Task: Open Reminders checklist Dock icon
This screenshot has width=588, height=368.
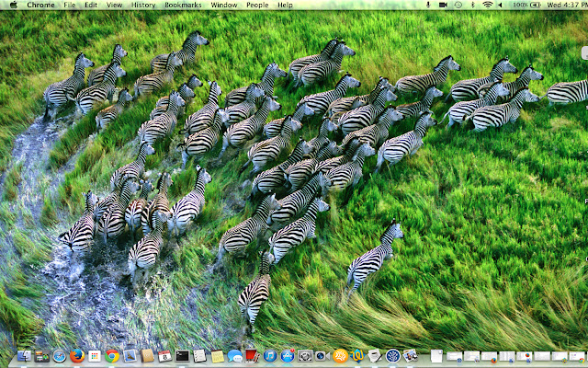Action: tap(200, 356)
